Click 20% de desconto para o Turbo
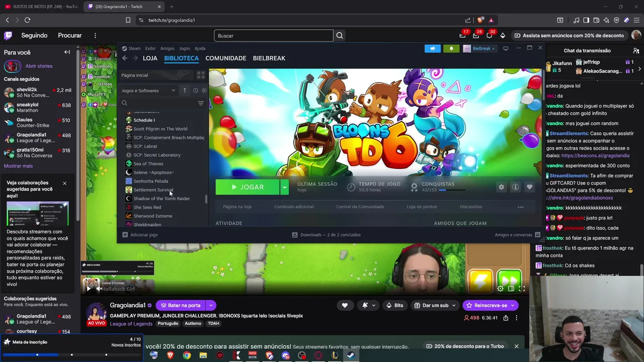This screenshot has height=362, width=644. coord(465,346)
